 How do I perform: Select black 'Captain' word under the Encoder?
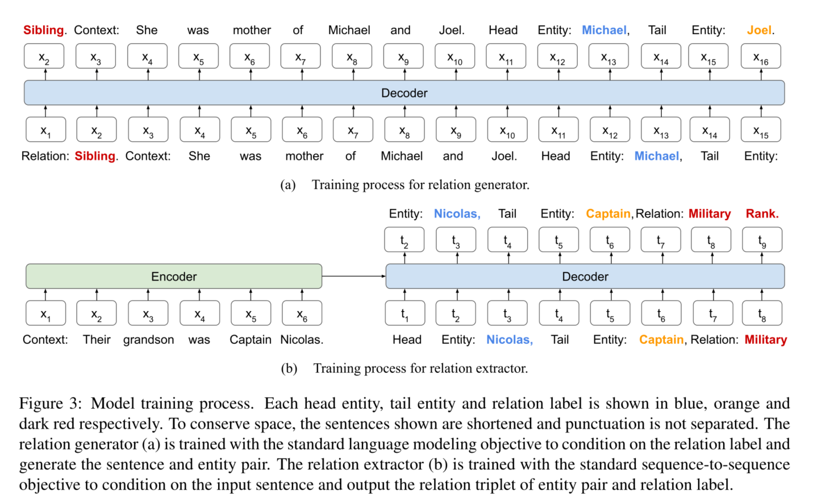[251, 340]
